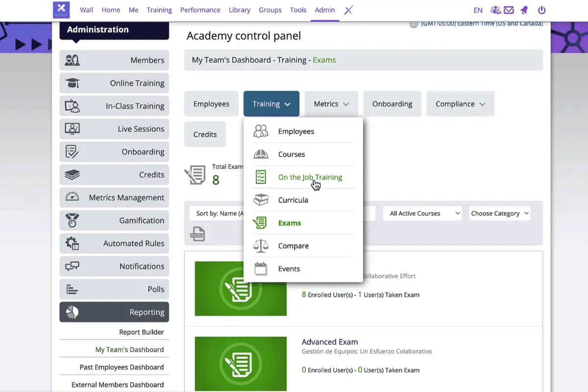Open the notifications bell icon

(x=524, y=10)
